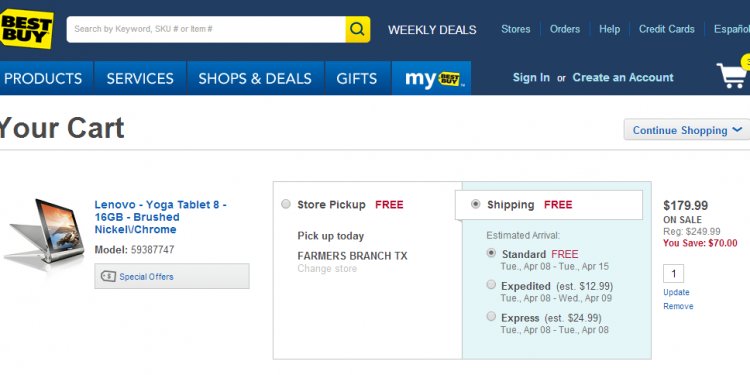Click the quantity input box

point(673,274)
